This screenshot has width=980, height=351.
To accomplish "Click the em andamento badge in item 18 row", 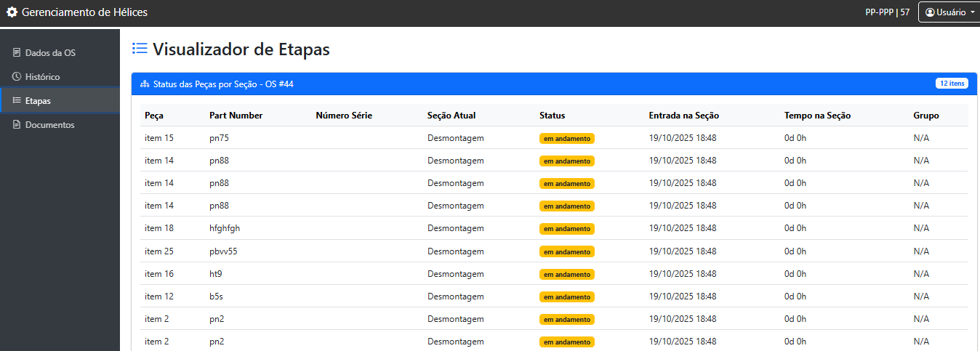I will click(567, 229).
